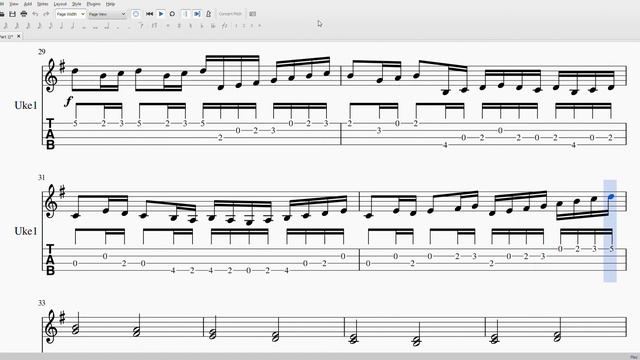Select the longa duration
Viewport: 640px width, 360px height.
pos(106,26)
